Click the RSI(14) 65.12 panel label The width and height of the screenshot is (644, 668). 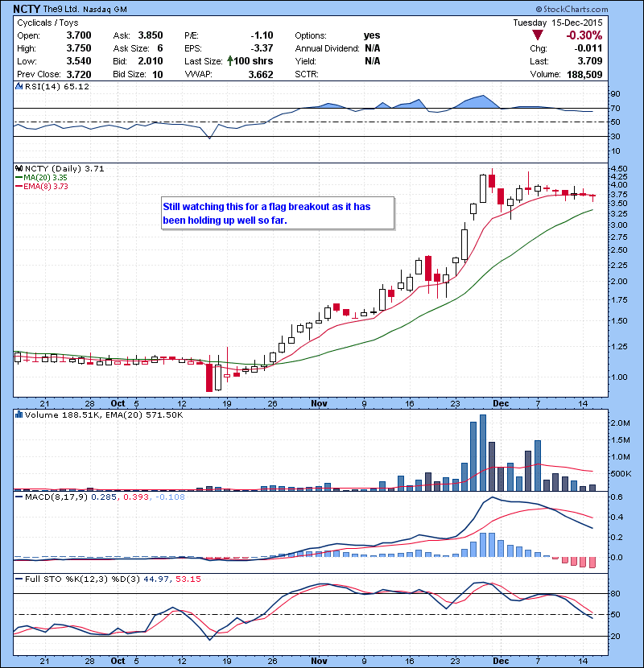tap(57, 86)
